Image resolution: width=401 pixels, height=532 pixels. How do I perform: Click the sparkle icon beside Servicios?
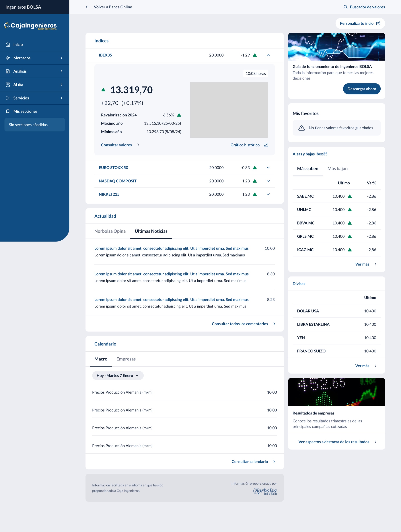[8, 98]
